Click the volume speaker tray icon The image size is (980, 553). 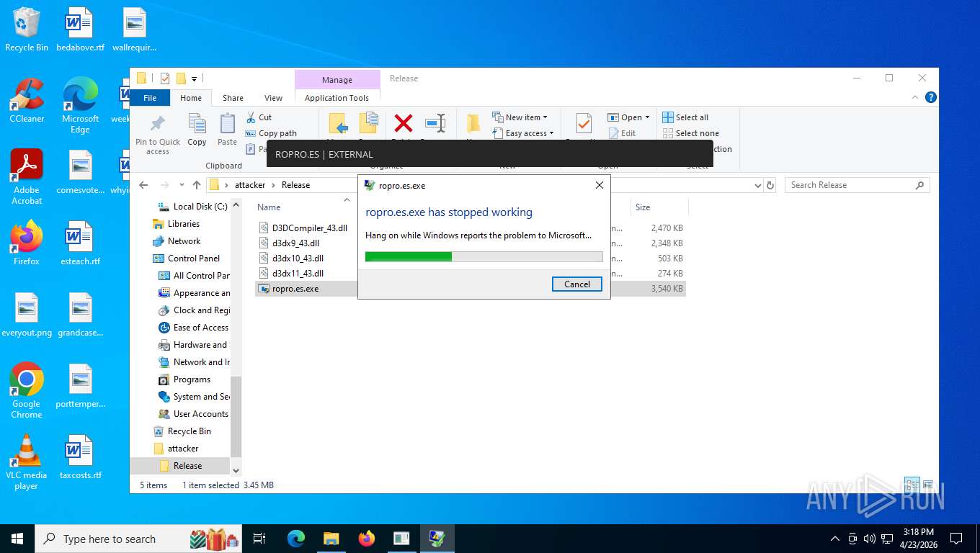tap(869, 539)
